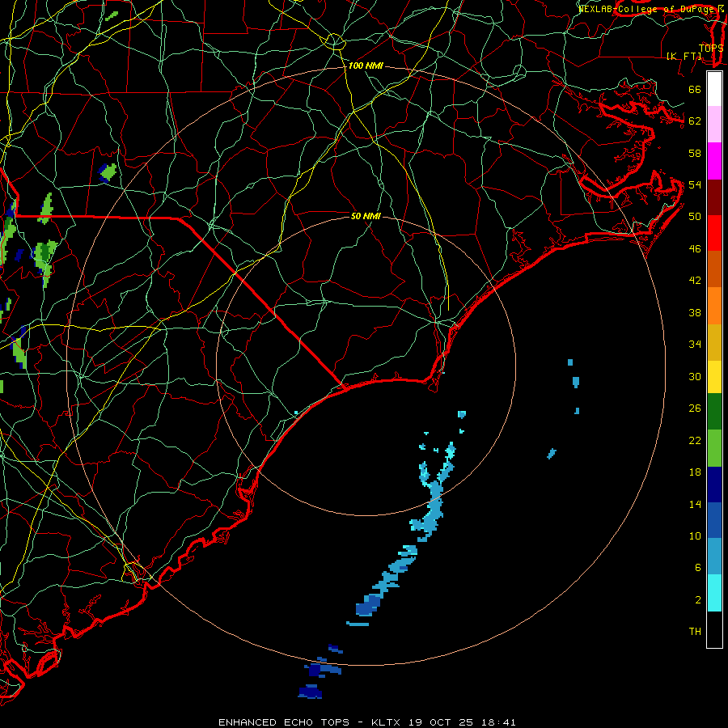Click the legend value '30'
This screenshot has height=728, width=728.
tap(695, 376)
